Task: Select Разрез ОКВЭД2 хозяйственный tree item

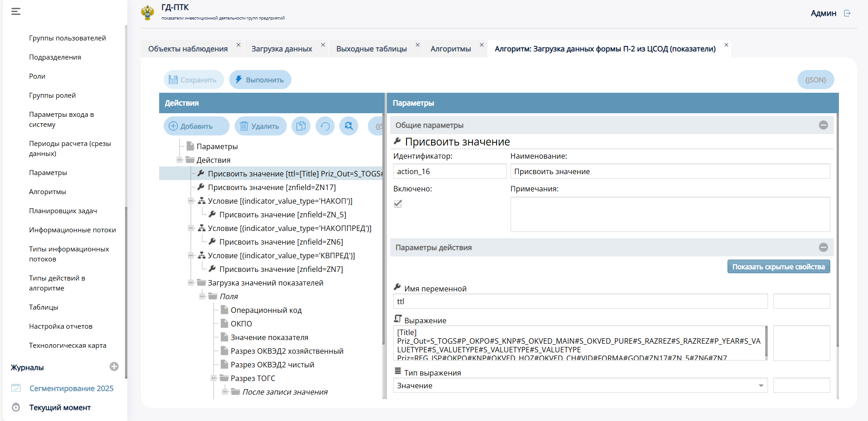Action: (287, 351)
